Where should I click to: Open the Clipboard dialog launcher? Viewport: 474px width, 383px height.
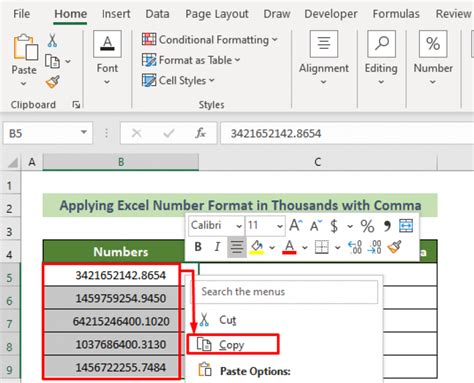click(76, 105)
